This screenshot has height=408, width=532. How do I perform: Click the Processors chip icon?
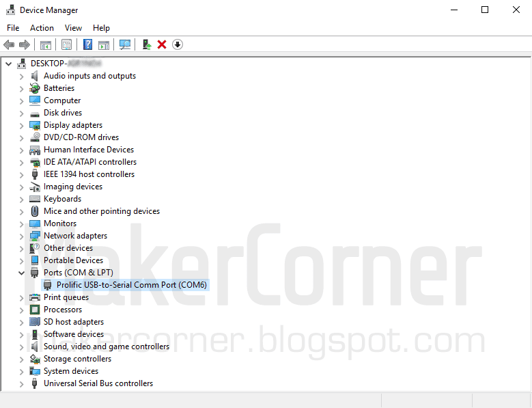click(35, 310)
